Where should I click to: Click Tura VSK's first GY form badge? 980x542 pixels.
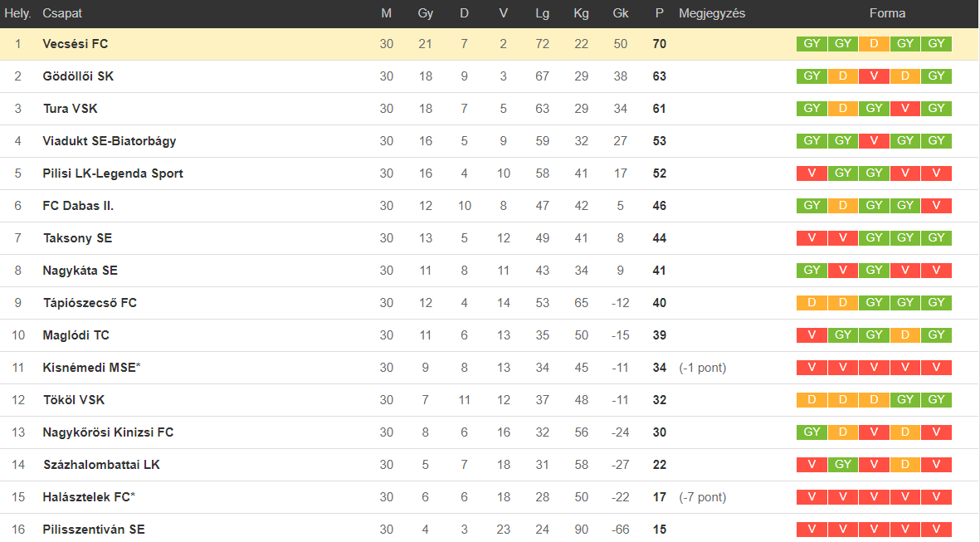click(812, 109)
